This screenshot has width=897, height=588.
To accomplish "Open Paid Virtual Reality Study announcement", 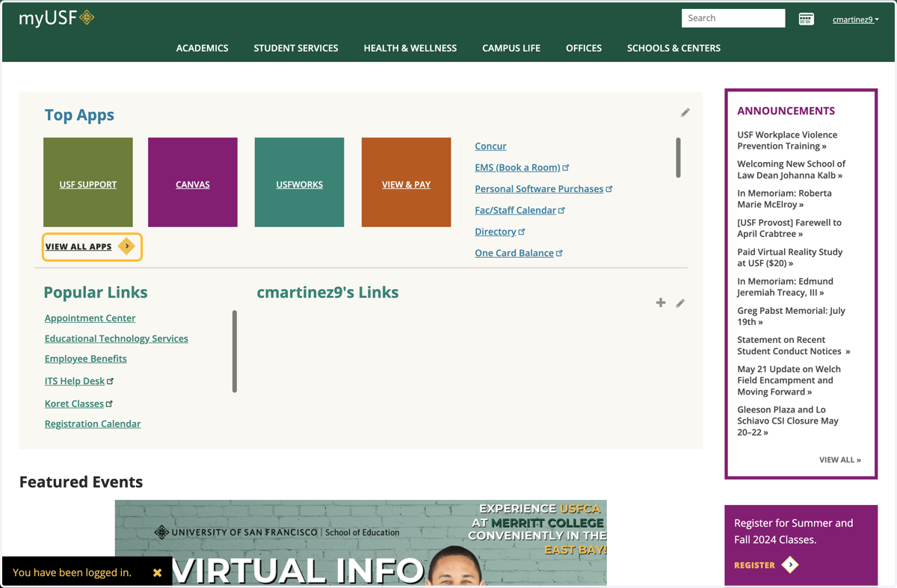I will (x=789, y=258).
